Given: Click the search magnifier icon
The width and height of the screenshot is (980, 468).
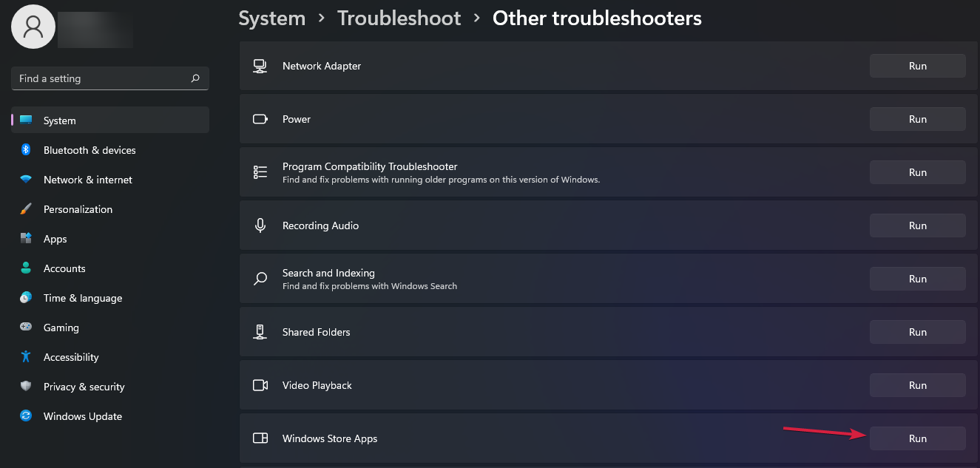Looking at the screenshot, I should [195, 78].
